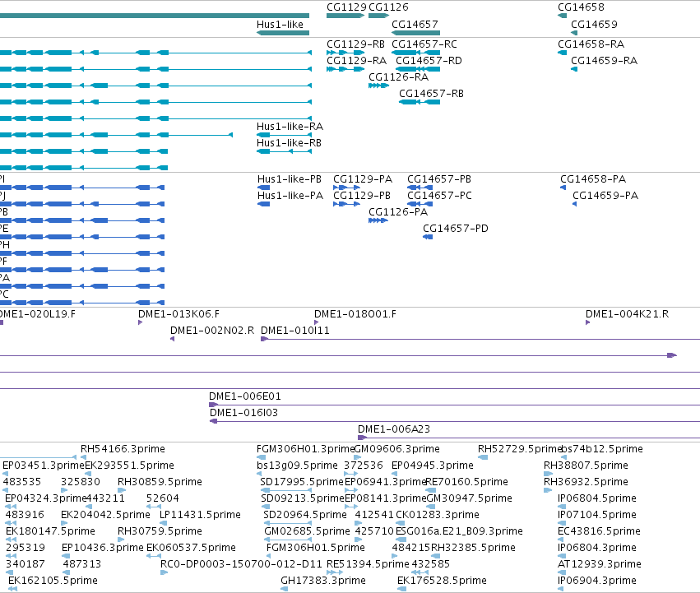700x593 pixels.
Task: Click EST GM02685.5prime label
Action: 307,531
